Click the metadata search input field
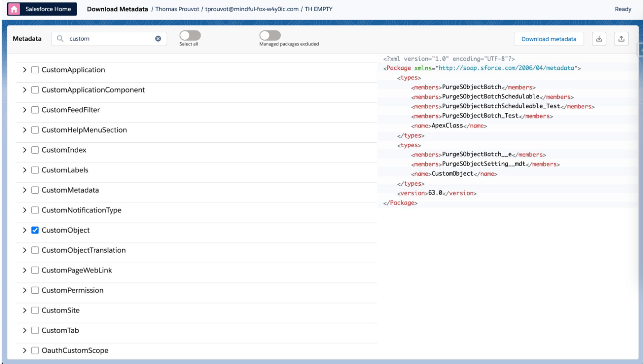643x364 pixels. [109, 38]
